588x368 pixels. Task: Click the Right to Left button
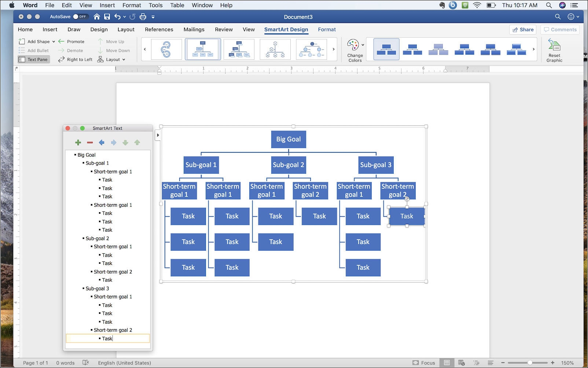point(75,59)
